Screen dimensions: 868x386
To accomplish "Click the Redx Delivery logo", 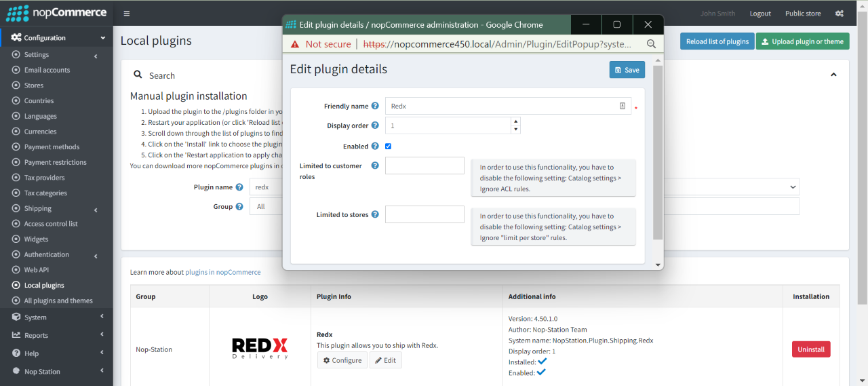I will click(260, 349).
